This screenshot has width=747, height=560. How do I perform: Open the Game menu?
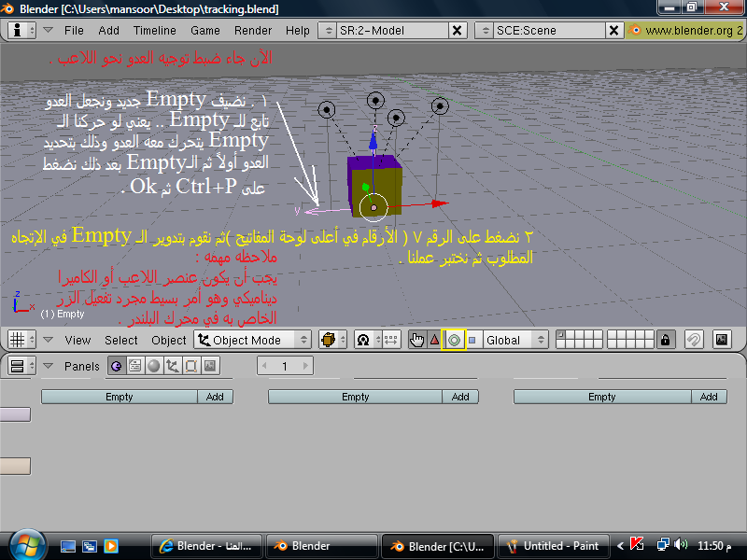click(x=205, y=31)
